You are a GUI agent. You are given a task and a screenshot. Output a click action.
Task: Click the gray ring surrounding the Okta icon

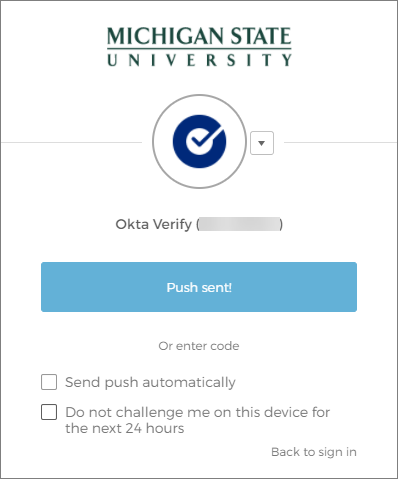199,96
